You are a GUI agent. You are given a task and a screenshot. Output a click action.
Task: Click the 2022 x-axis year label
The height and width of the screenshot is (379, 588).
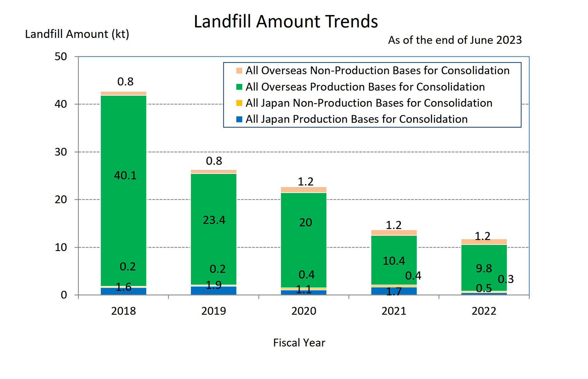click(x=484, y=311)
